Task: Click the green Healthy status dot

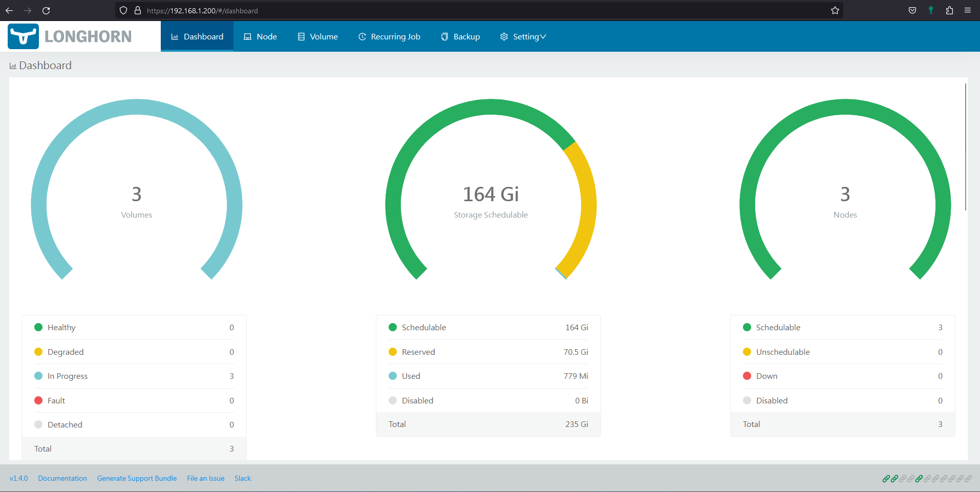Action: 38,327
